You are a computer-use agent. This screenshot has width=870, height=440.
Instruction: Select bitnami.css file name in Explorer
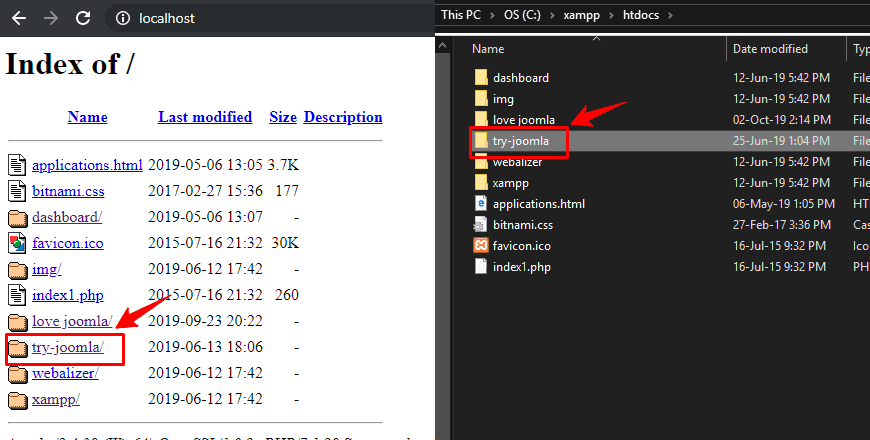tap(523, 225)
